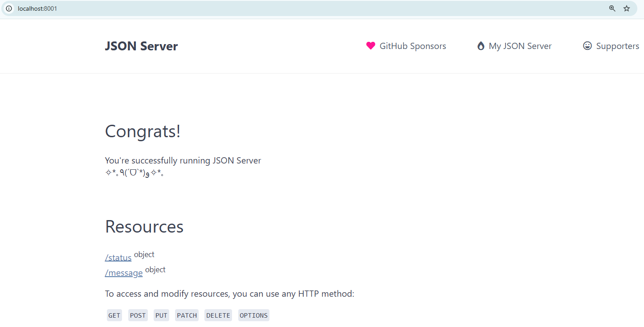This screenshot has width=644, height=327.
Task: Click the JSON Server title
Action: (x=141, y=46)
